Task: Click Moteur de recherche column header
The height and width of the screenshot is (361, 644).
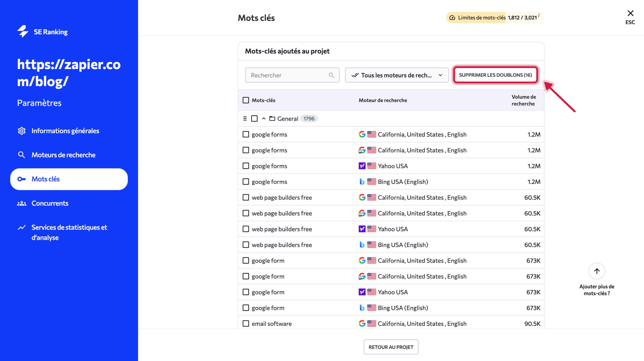Action: (x=383, y=100)
